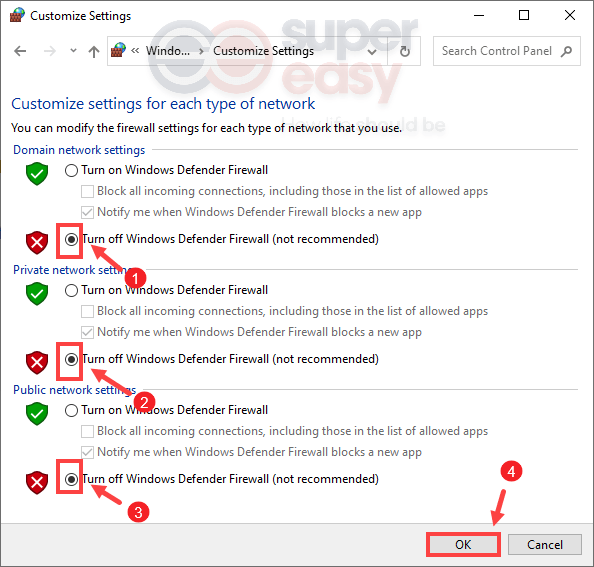
Task: Click the green shield icon under Private
Action: 37,294
